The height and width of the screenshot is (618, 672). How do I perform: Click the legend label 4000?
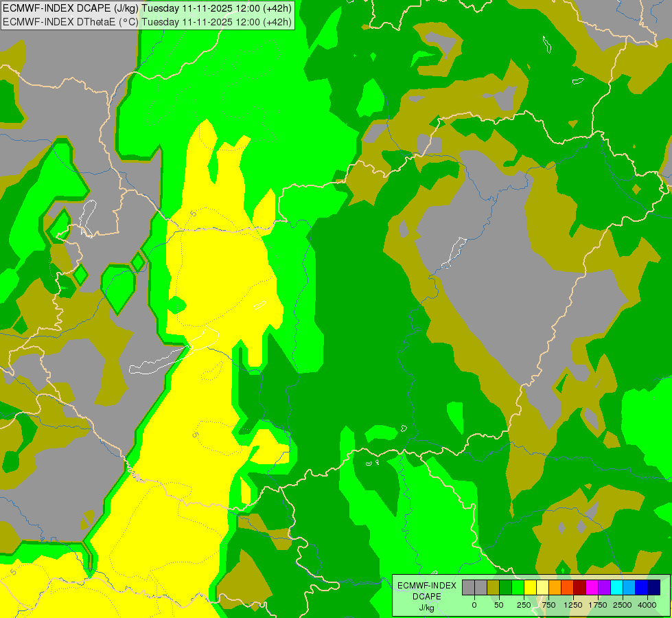tap(647, 605)
